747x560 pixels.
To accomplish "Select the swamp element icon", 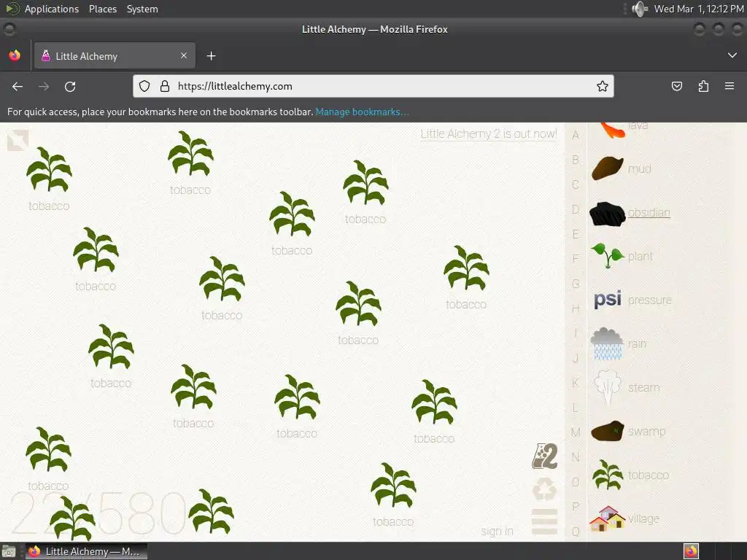I will (x=608, y=431).
